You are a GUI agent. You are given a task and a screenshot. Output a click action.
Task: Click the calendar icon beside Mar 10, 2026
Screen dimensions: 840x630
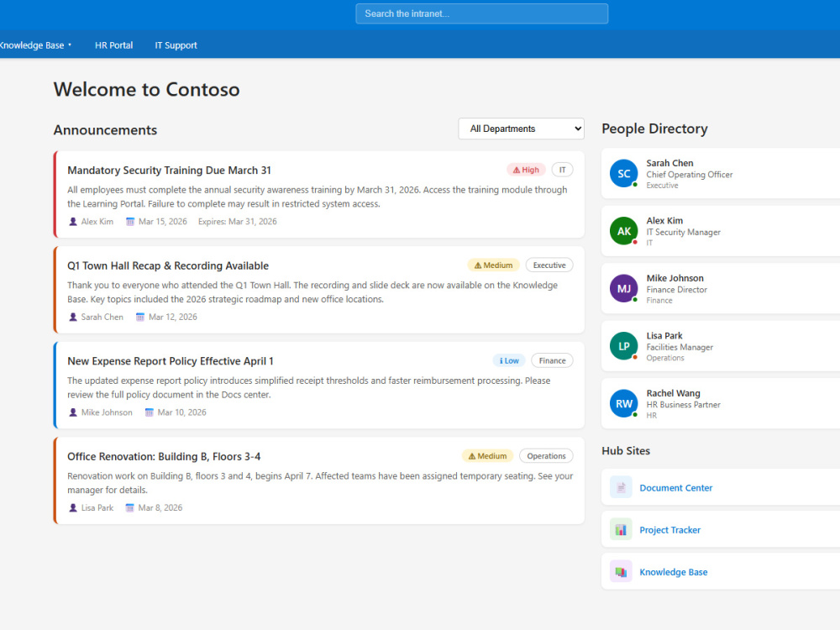tap(150, 412)
